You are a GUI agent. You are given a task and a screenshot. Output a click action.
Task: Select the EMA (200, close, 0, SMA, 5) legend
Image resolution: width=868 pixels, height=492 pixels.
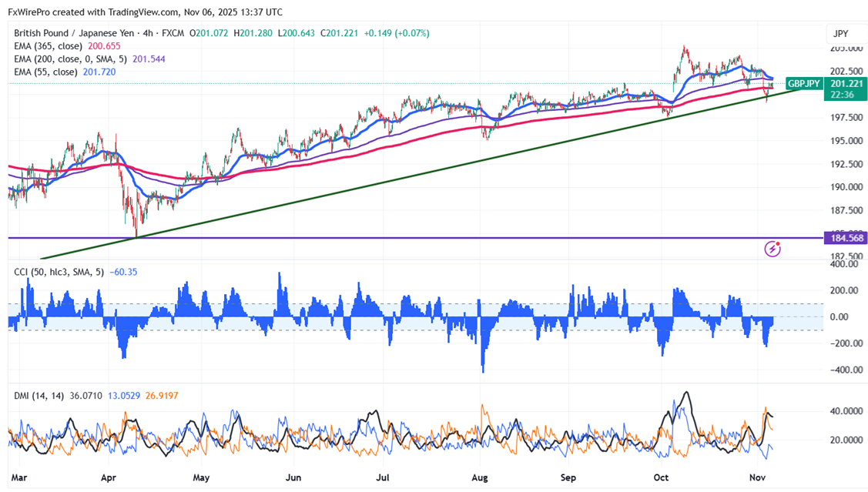coord(70,59)
